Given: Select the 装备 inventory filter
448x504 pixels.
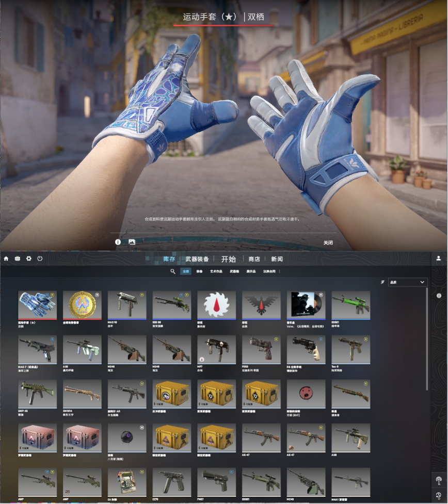Looking at the screenshot, I should (x=200, y=272).
